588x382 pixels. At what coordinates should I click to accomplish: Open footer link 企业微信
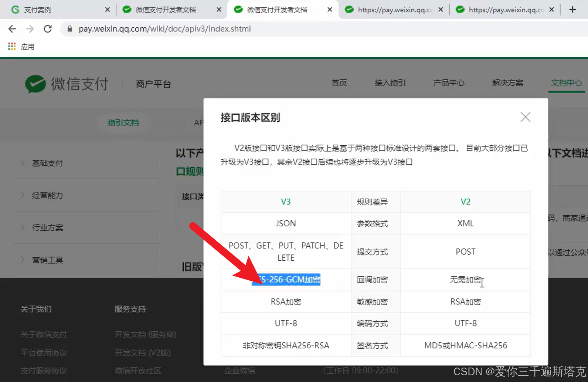(239, 371)
